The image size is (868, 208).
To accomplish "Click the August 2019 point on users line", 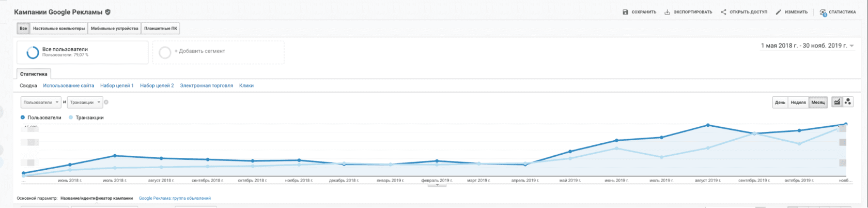I will pyautogui.click(x=707, y=125).
